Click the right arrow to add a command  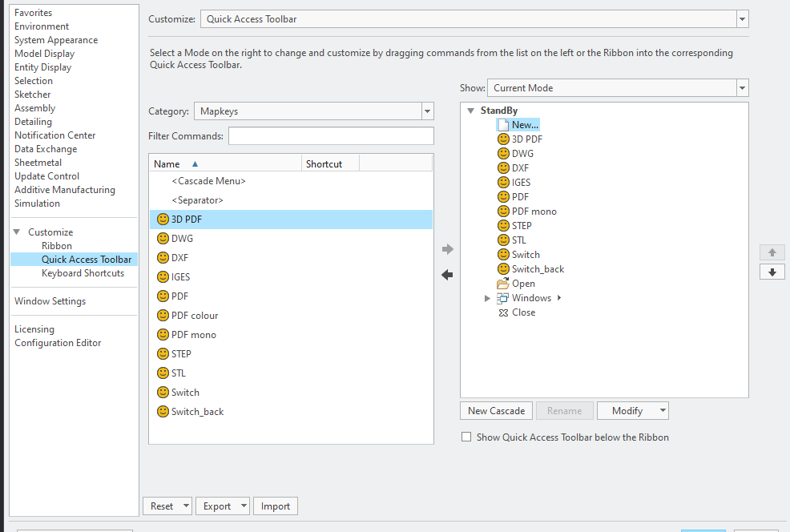pyautogui.click(x=447, y=249)
